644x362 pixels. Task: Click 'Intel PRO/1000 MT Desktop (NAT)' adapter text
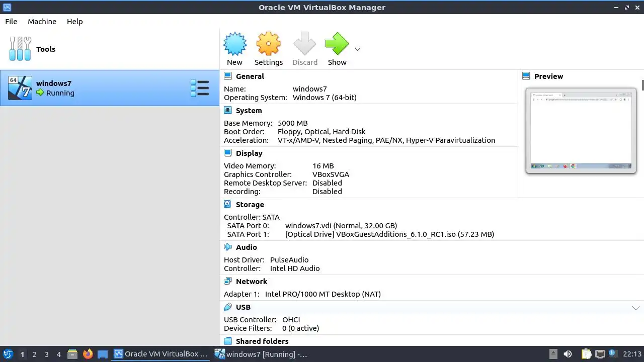pos(323,294)
